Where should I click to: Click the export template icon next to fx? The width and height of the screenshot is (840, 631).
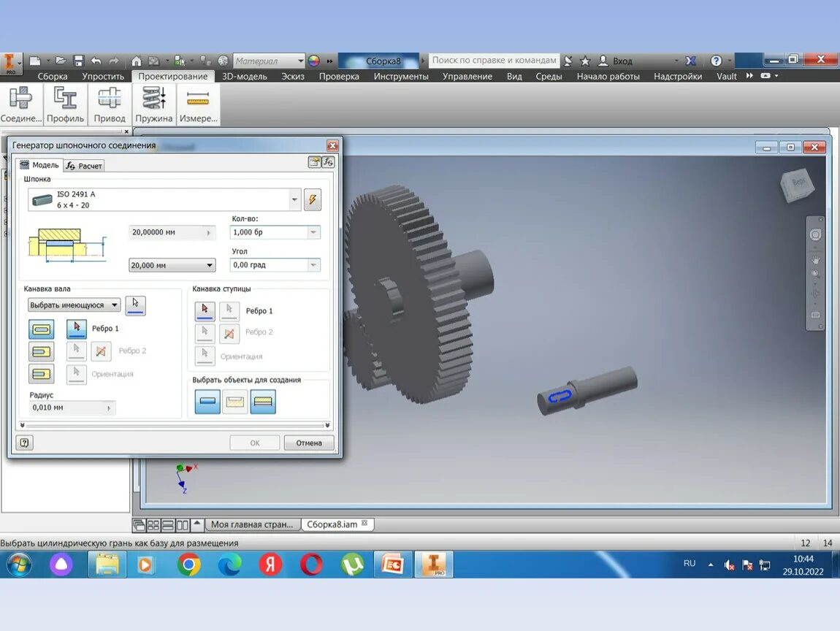coord(315,161)
